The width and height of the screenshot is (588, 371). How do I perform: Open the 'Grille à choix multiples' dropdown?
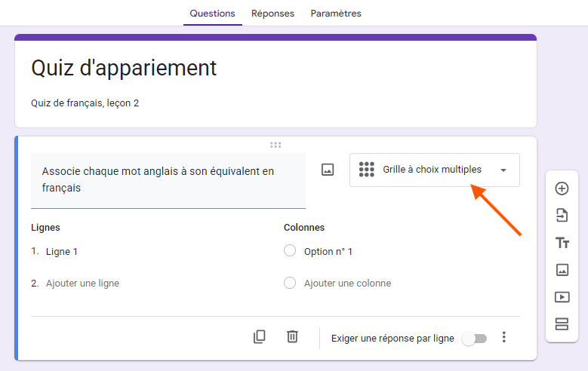434,170
